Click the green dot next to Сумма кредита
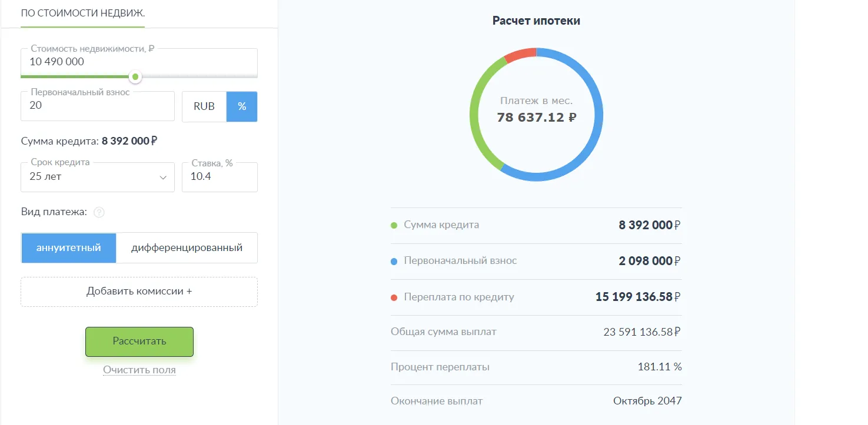 tap(394, 225)
